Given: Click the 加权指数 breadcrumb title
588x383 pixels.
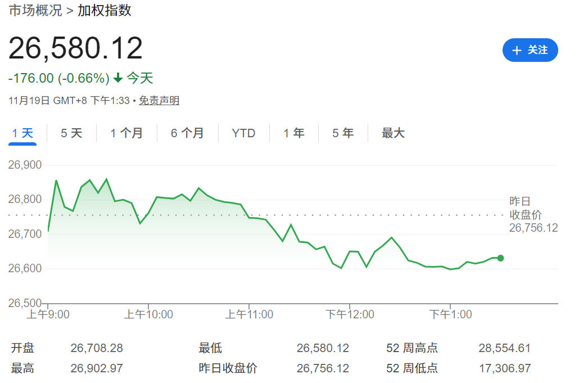Looking at the screenshot, I should coord(105,10).
